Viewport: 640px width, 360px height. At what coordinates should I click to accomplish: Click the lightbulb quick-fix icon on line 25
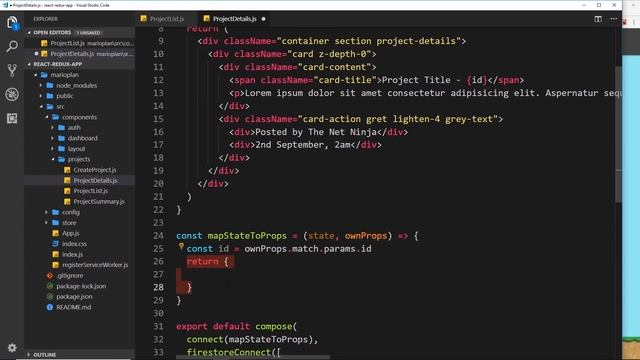coord(181,247)
